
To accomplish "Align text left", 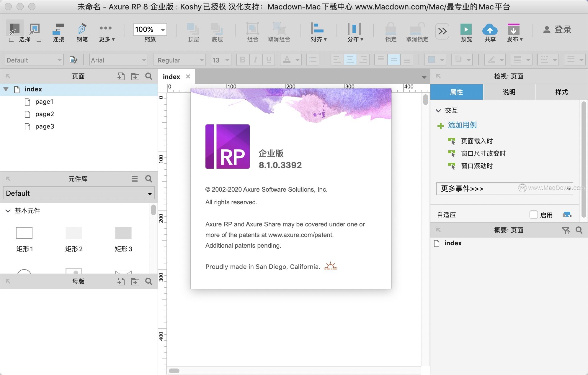I will 337,60.
